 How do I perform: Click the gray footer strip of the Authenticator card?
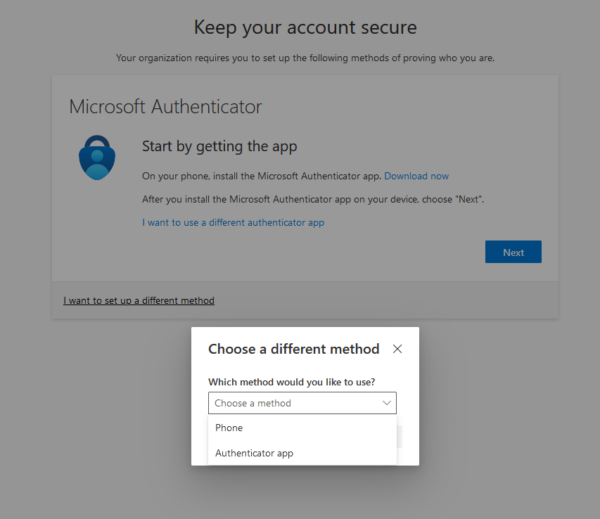[305, 300]
